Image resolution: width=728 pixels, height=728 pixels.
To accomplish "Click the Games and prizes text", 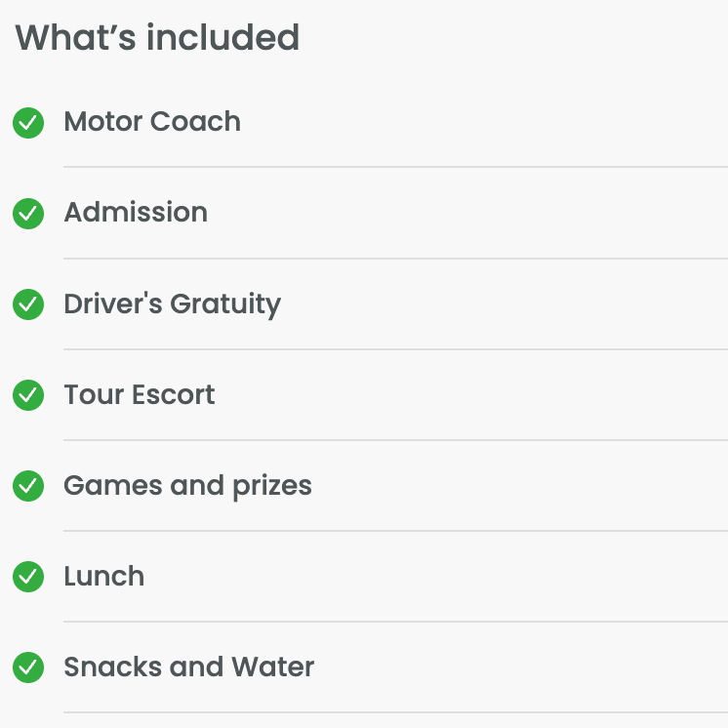I will pos(187,486).
